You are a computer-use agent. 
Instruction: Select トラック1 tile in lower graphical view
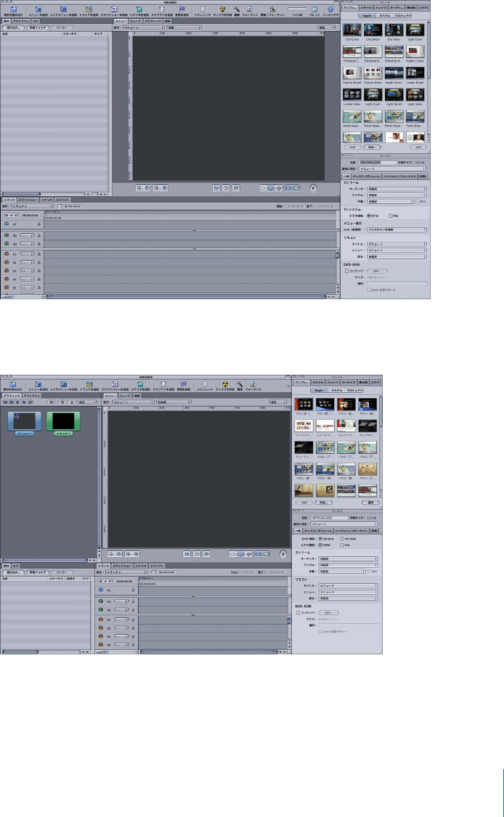pos(63,421)
